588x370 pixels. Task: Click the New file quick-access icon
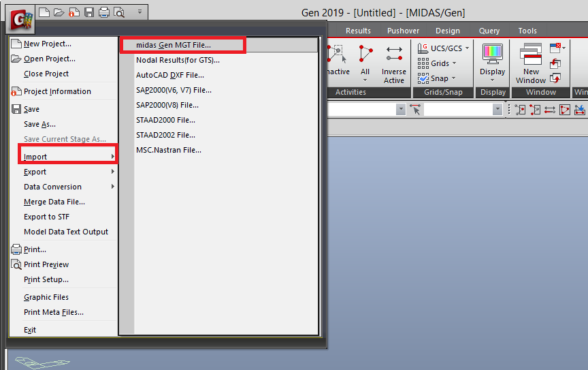click(x=44, y=12)
